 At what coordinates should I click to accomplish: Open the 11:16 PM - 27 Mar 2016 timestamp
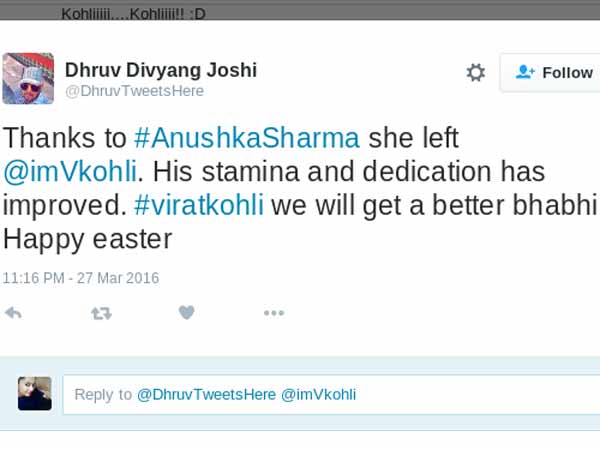point(81,278)
